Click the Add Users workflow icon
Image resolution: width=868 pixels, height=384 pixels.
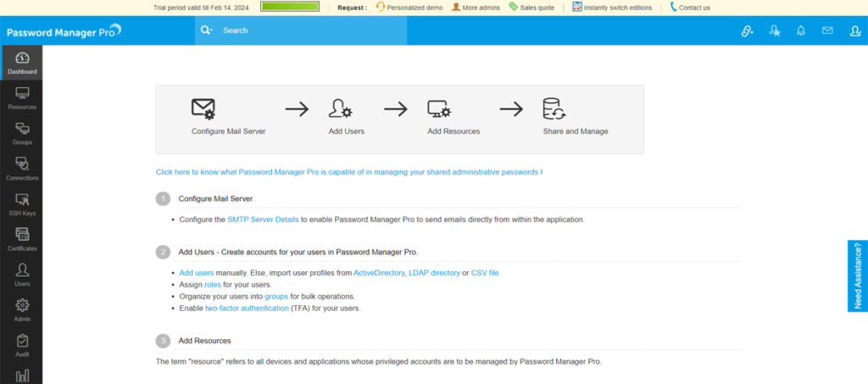340,109
